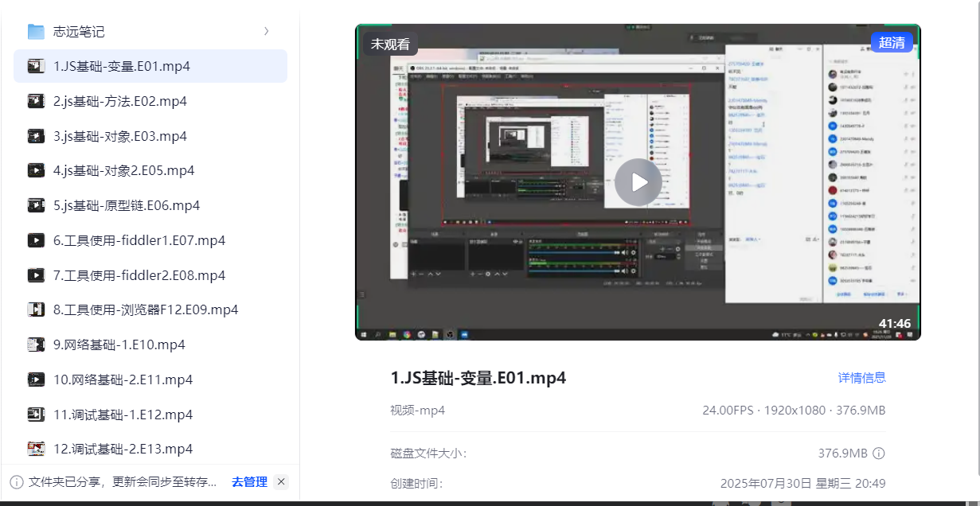Expand 志远笔记 folder chevron arrow
The height and width of the screenshot is (506, 980).
click(266, 31)
